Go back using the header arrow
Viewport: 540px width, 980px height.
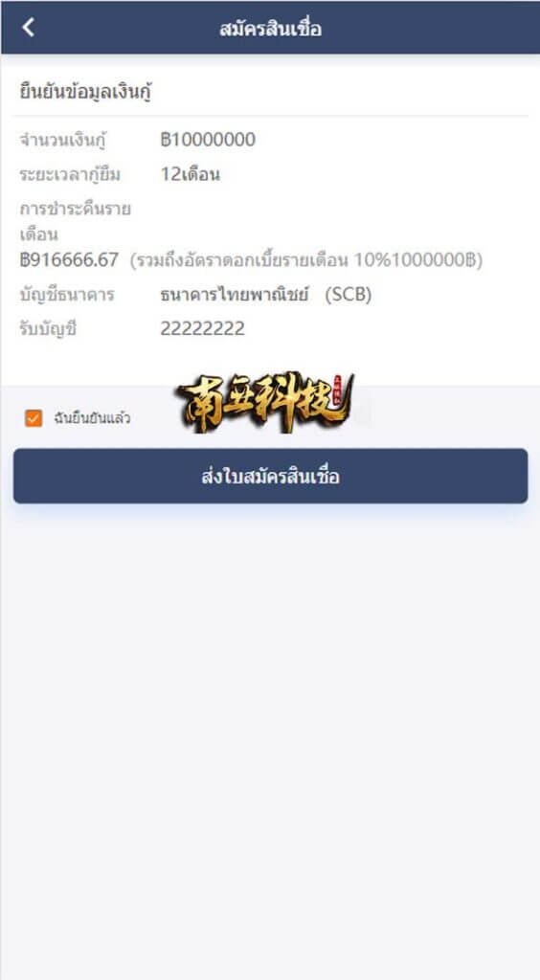28,28
